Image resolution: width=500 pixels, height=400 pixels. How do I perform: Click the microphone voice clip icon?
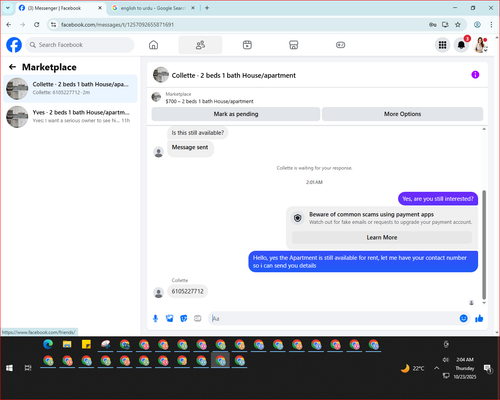tap(155, 318)
